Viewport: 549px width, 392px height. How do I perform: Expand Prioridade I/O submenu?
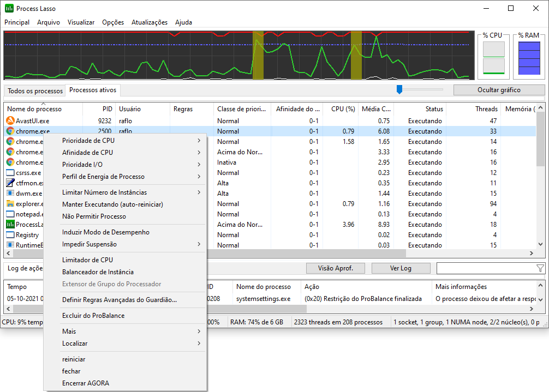tap(199, 164)
